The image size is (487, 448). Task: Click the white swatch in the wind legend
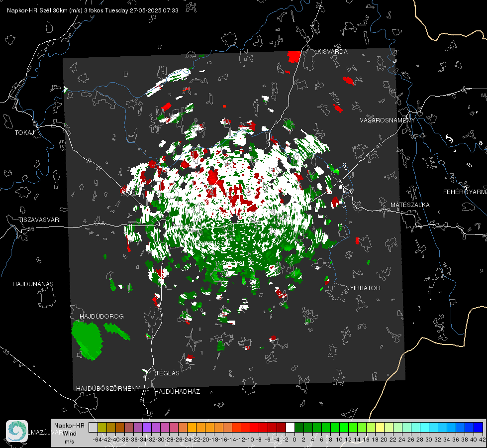[290, 428]
